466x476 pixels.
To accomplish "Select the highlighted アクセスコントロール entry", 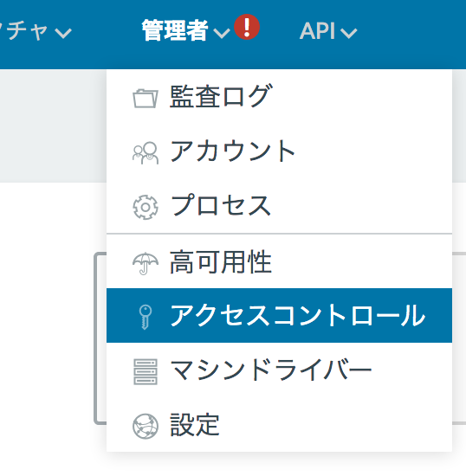I will click(279, 316).
